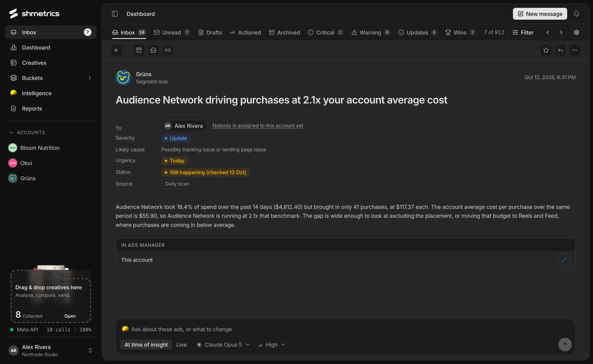The width and height of the screenshot is (593, 364).
Task: Archive this message via archive icon
Action: tap(139, 50)
